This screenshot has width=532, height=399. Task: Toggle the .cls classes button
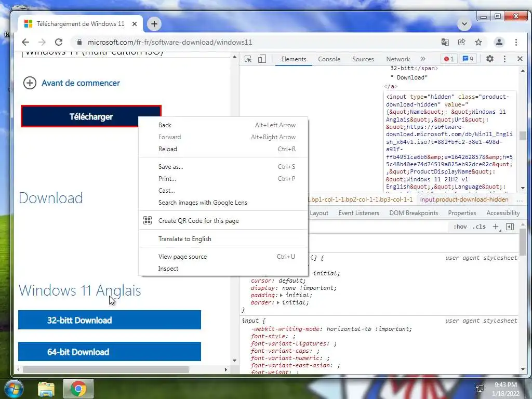coord(479,227)
